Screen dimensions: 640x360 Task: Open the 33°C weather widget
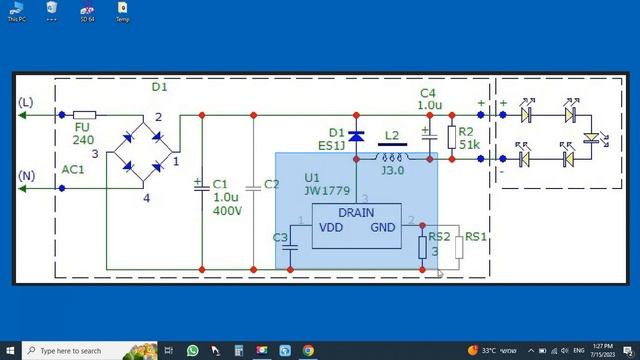click(x=492, y=351)
